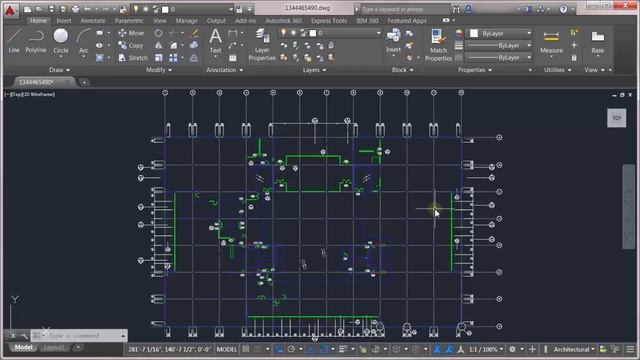Click the Save icon in quick access toolbar
This screenshot has height=360, width=640.
(51, 9)
